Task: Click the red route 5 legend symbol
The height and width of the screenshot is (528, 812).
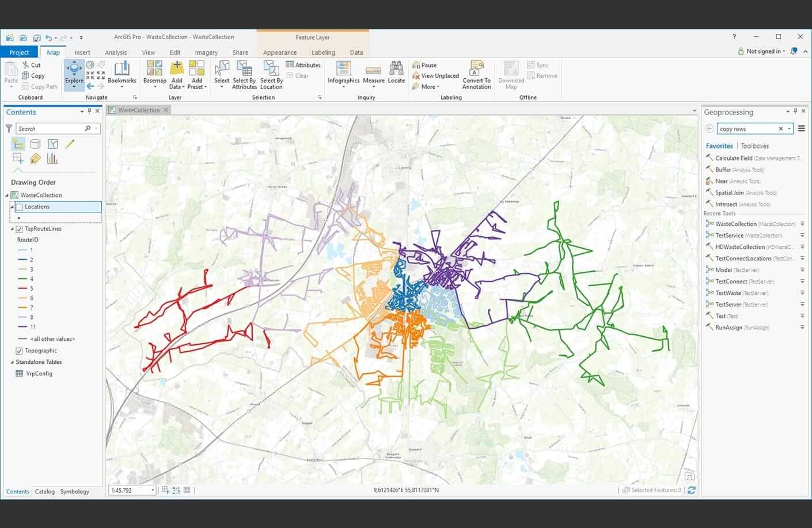Action: click(22, 288)
